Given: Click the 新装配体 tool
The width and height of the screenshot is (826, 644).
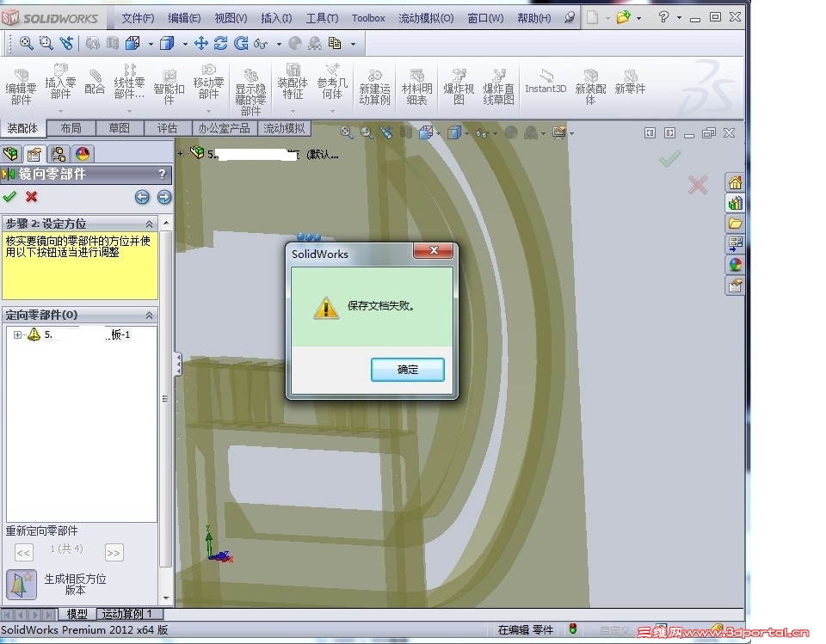Looking at the screenshot, I should [590, 87].
